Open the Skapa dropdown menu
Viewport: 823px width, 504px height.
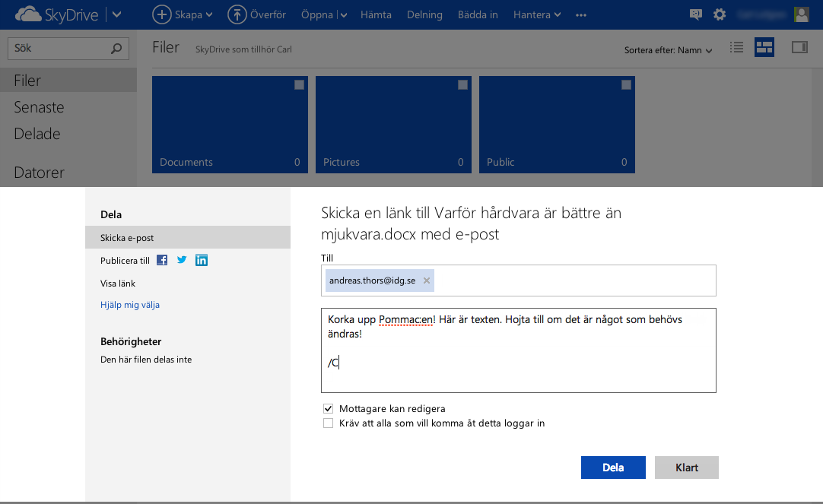click(x=194, y=14)
